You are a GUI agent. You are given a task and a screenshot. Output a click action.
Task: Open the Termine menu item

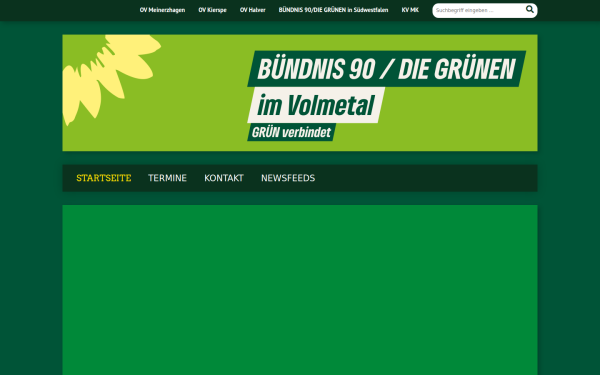click(x=168, y=178)
